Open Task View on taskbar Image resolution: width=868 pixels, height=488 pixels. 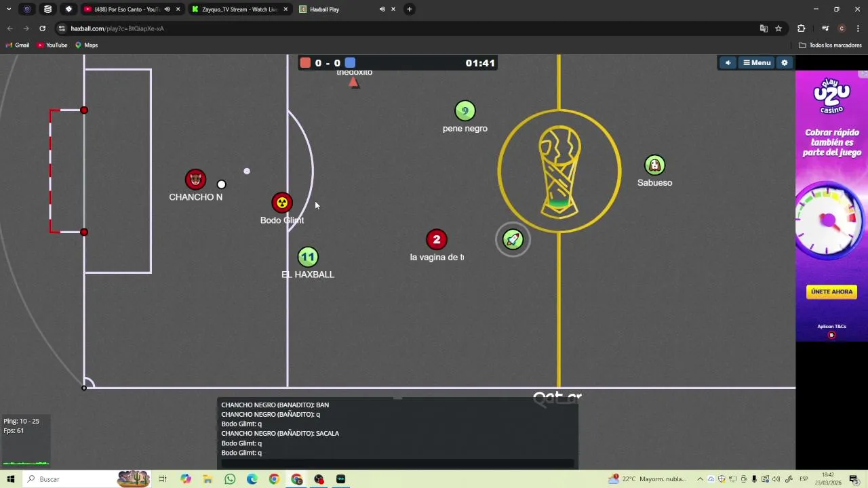(163, 479)
